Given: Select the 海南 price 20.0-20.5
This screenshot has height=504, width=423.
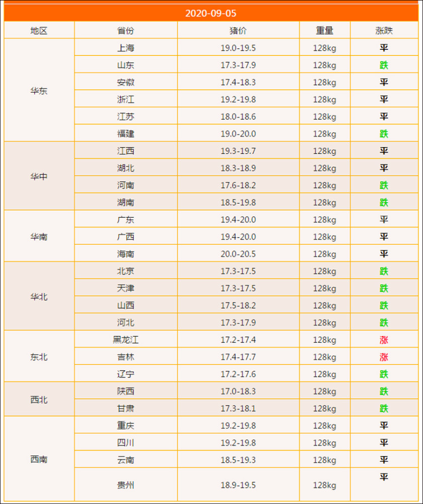Looking at the screenshot, I should point(238,254).
